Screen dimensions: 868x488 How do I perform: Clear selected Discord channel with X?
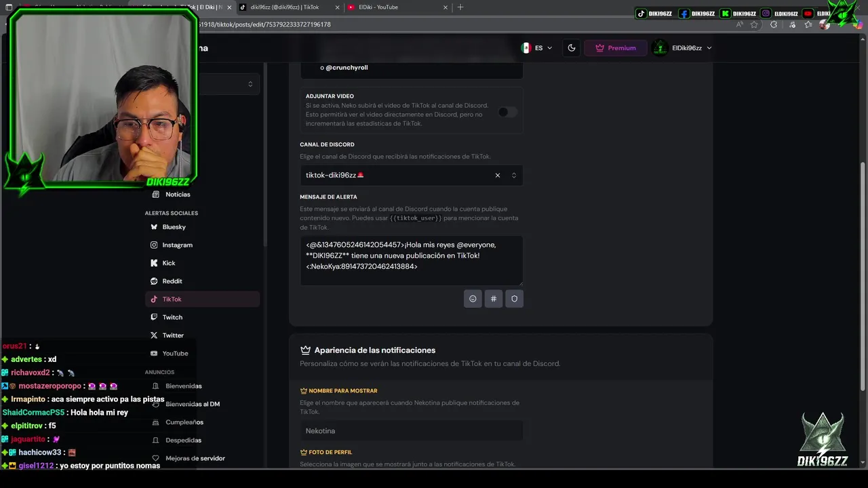pyautogui.click(x=498, y=176)
